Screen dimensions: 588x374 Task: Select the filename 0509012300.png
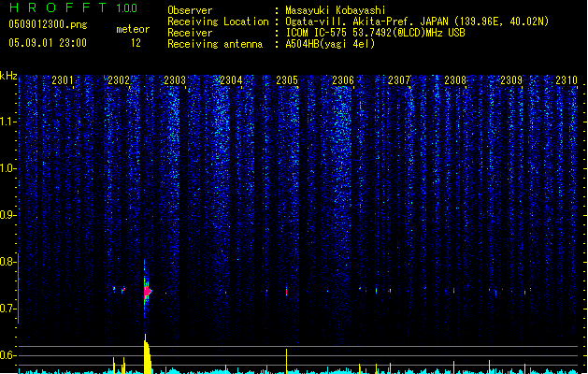pos(48,24)
